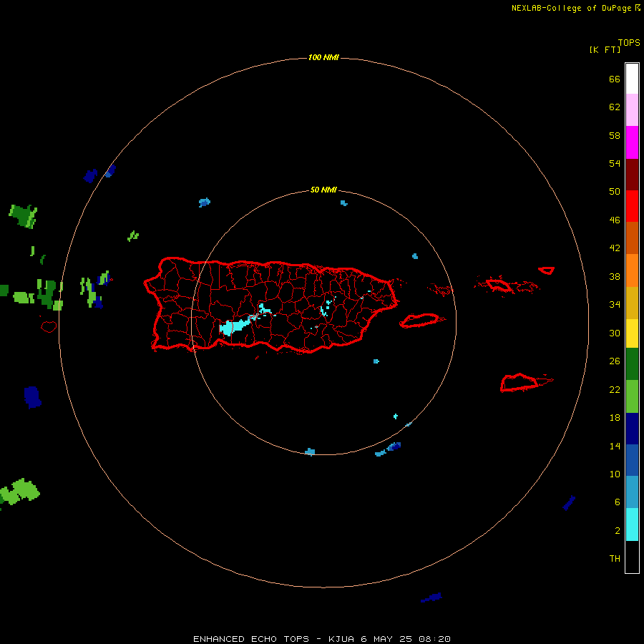
Task: Click the '34' legend value label
Action: click(x=615, y=305)
